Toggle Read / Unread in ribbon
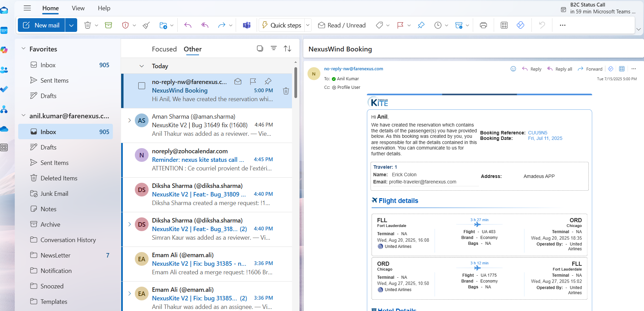 pos(342,25)
